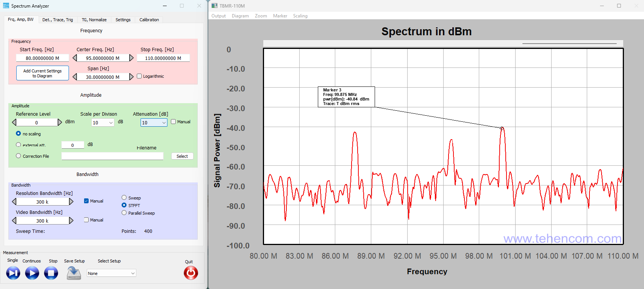
Task: Select the external att. radio option
Action: coord(18,144)
